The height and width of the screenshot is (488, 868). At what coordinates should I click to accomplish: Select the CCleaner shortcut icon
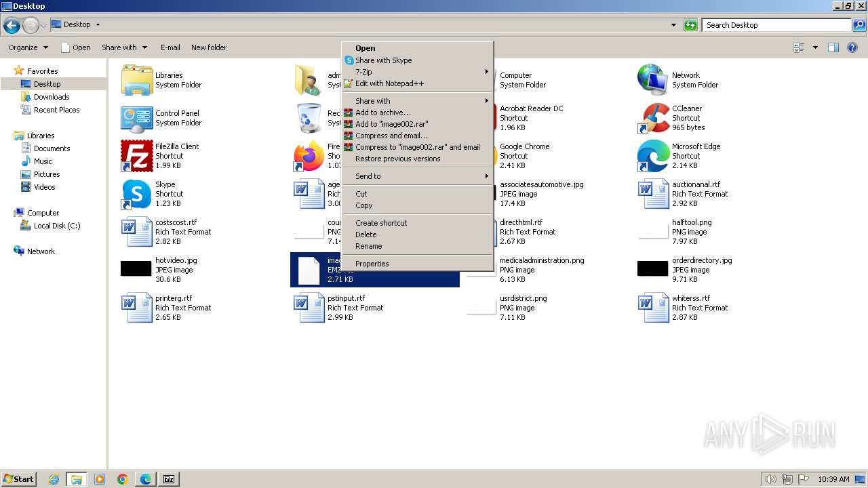(654, 118)
